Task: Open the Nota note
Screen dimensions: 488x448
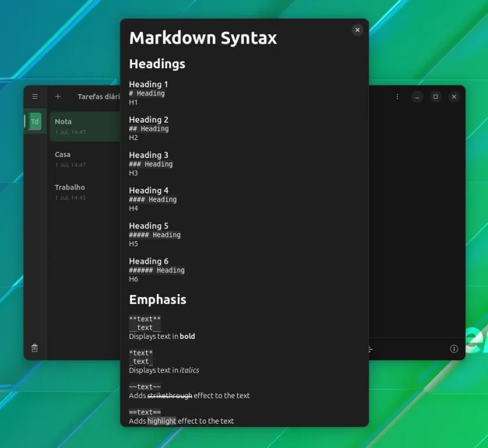Action: (85, 127)
